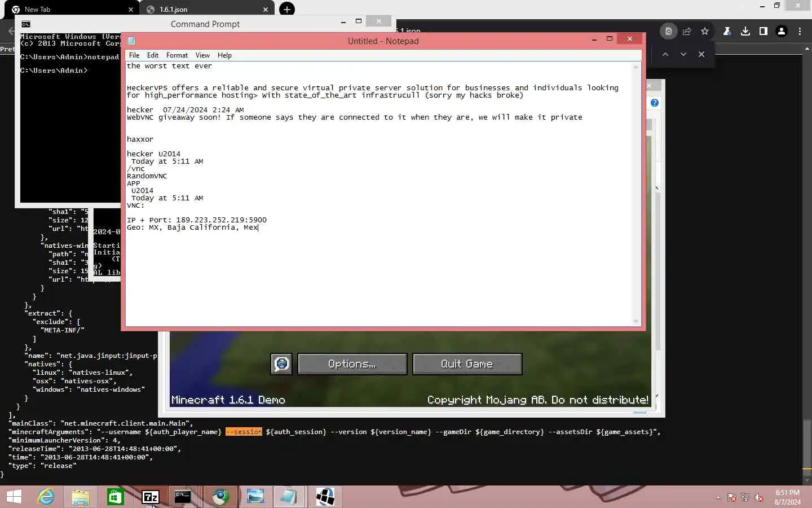
Task: Click Notepad scrollbar up arrow
Action: [x=636, y=67]
